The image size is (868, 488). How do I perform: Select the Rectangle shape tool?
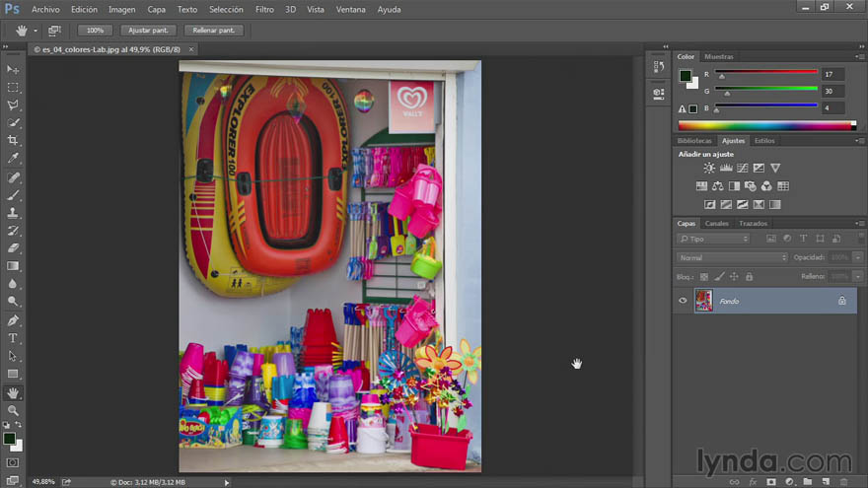(13, 374)
